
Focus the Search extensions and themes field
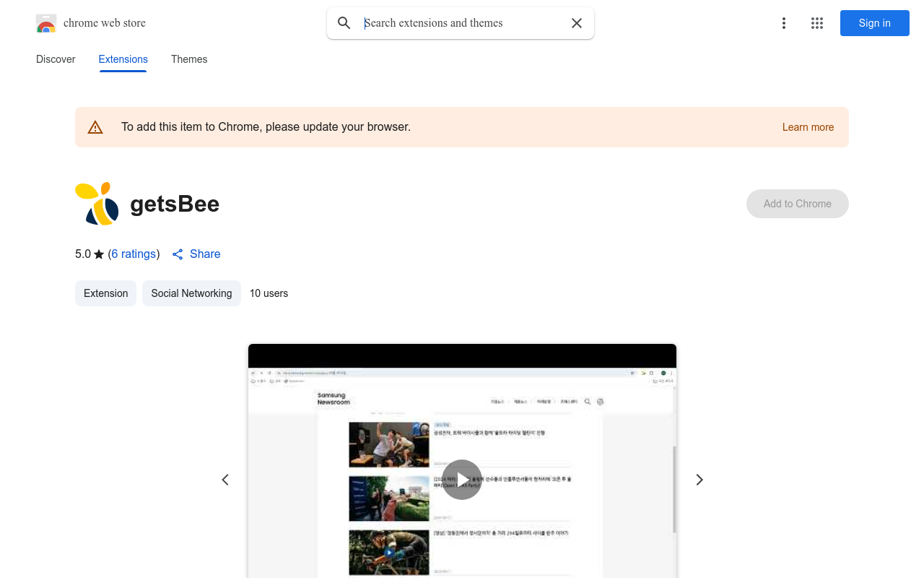[x=462, y=23]
